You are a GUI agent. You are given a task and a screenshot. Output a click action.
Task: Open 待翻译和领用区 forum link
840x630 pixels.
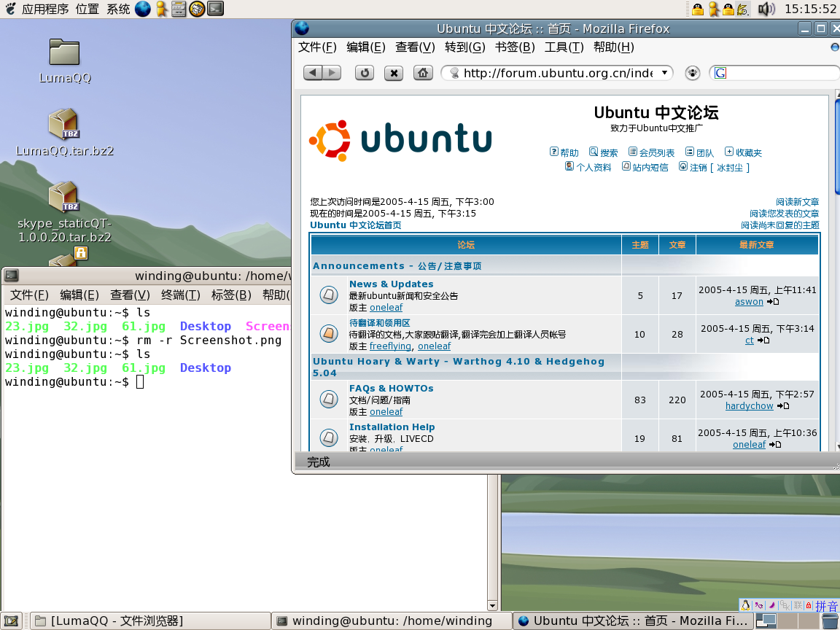pos(380,322)
